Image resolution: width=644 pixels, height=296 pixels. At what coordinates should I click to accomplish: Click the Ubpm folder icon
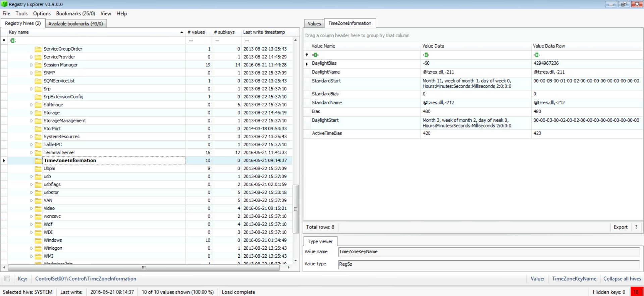coord(38,169)
